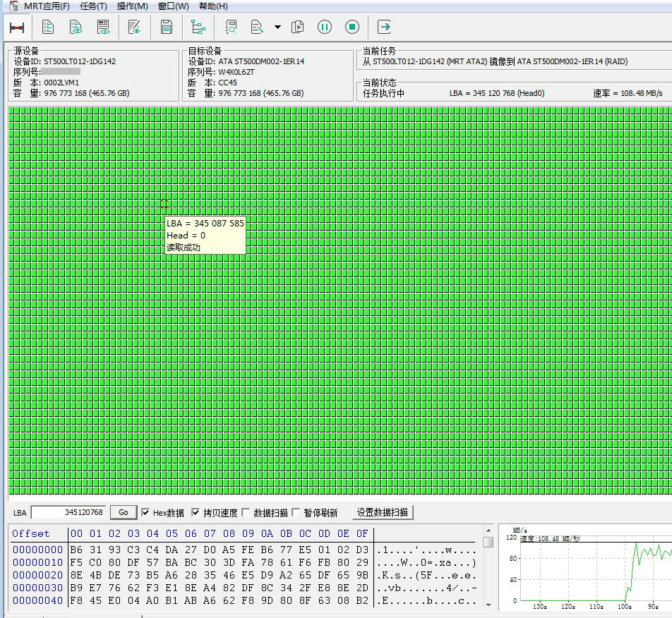Click the 0F hex column header
The width and height of the screenshot is (672, 618).
click(362, 533)
